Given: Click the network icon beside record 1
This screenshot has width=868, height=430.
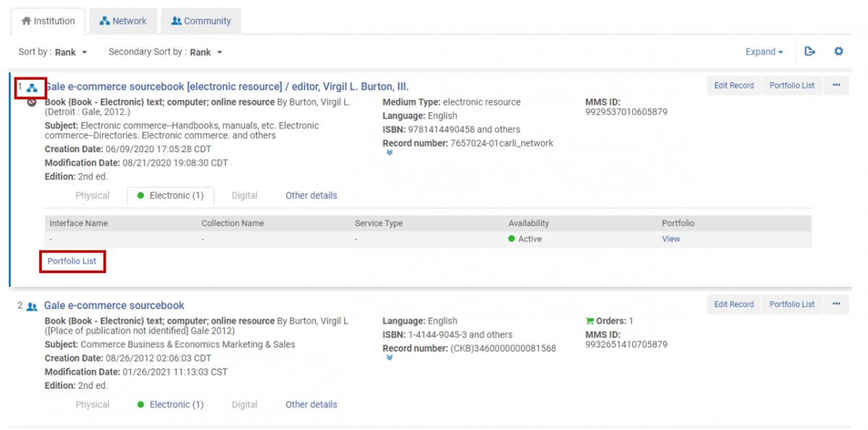Looking at the screenshot, I should click(32, 88).
